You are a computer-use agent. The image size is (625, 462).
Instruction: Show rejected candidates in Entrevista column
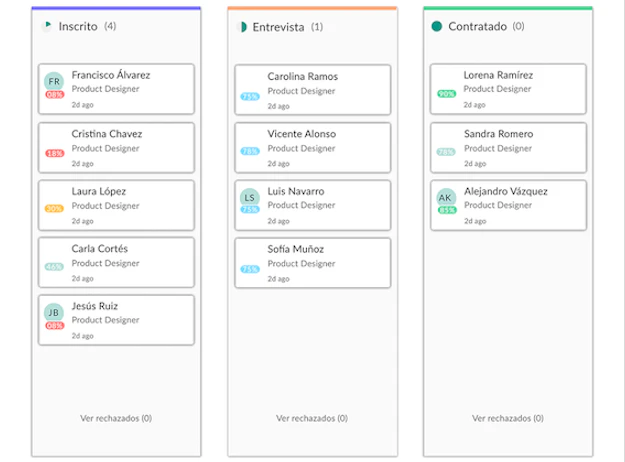point(312,418)
